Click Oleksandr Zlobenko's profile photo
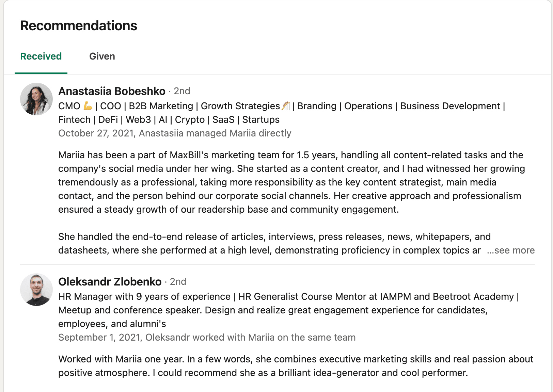 click(36, 290)
